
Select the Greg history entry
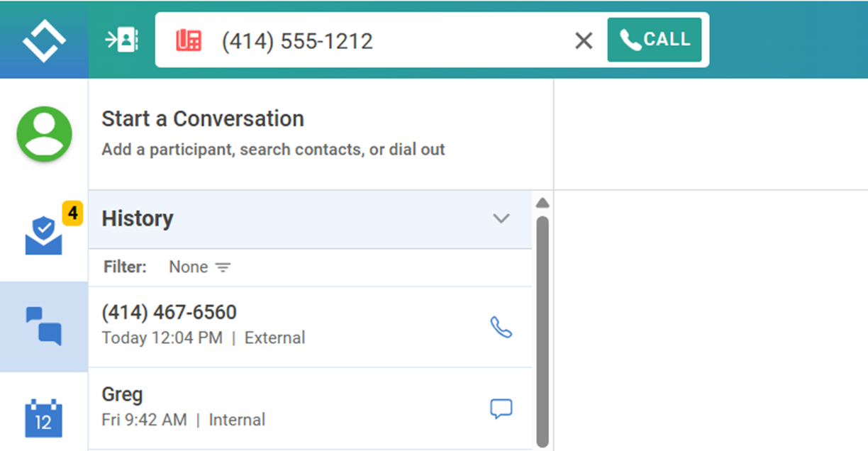coord(284,408)
